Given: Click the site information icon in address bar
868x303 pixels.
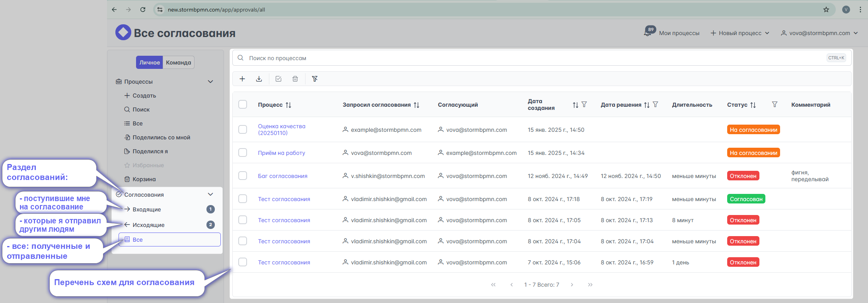Looking at the screenshot, I should point(160,10).
